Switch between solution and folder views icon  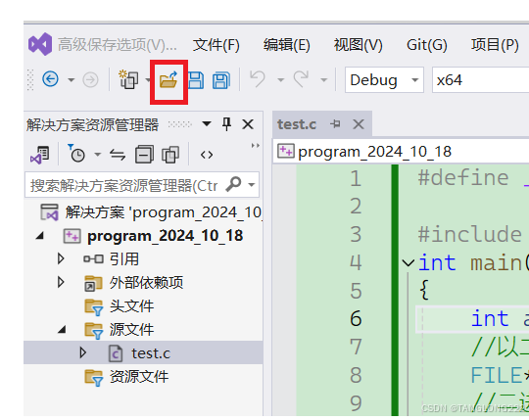click(40, 155)
